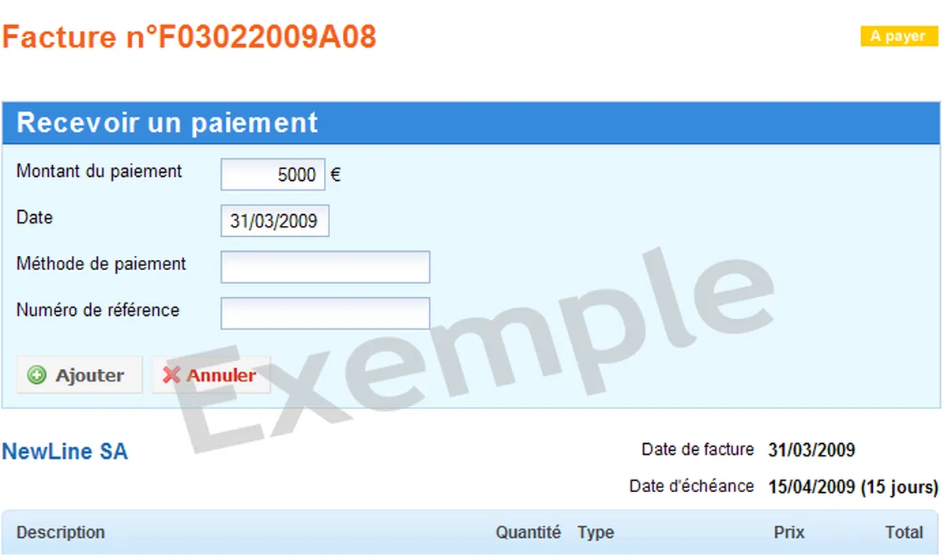
Task: Click the Prix column header
Action: [789, 532]
